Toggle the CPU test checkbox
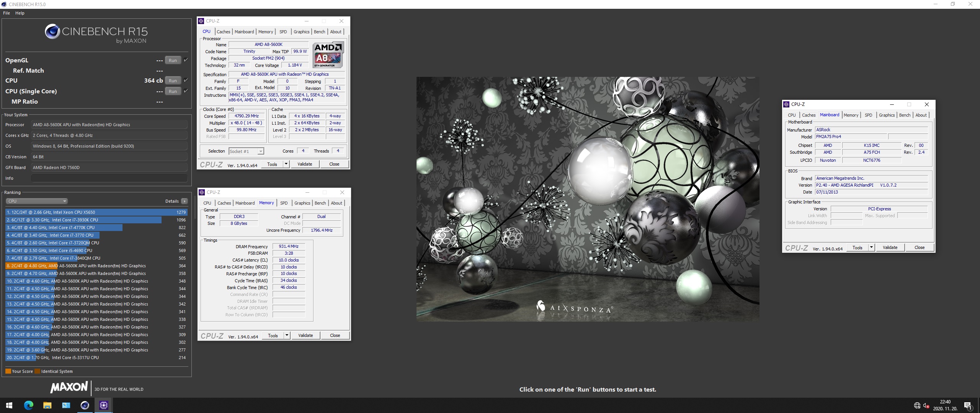 pos(186,80)
